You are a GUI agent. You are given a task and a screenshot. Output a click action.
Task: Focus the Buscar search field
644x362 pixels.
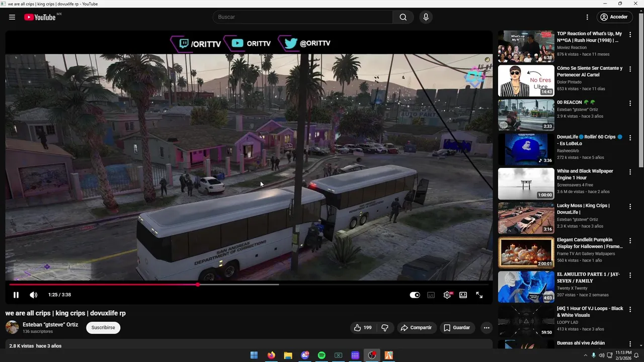point(302,17)
